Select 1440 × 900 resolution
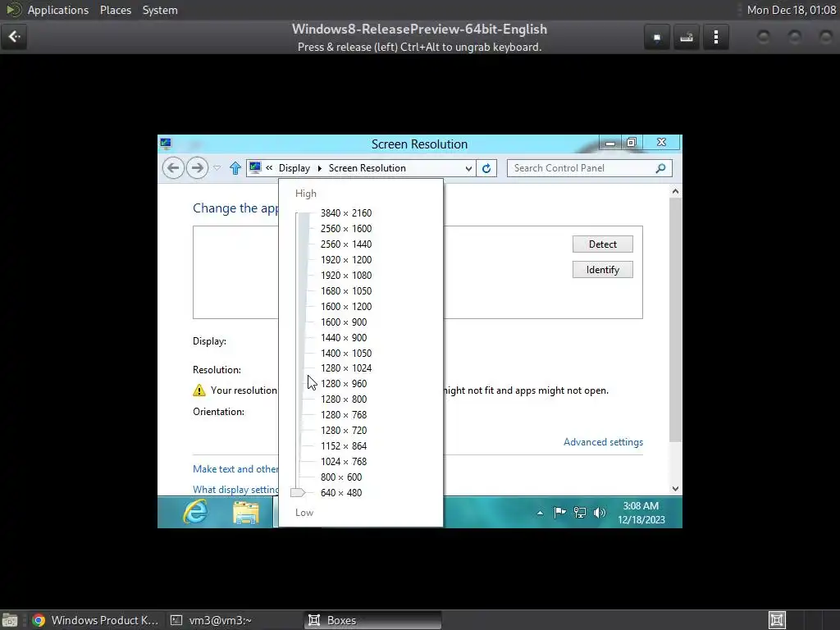The height and width of the screenshot is (630, 840). pyautogui.click(x=344, y=337)
